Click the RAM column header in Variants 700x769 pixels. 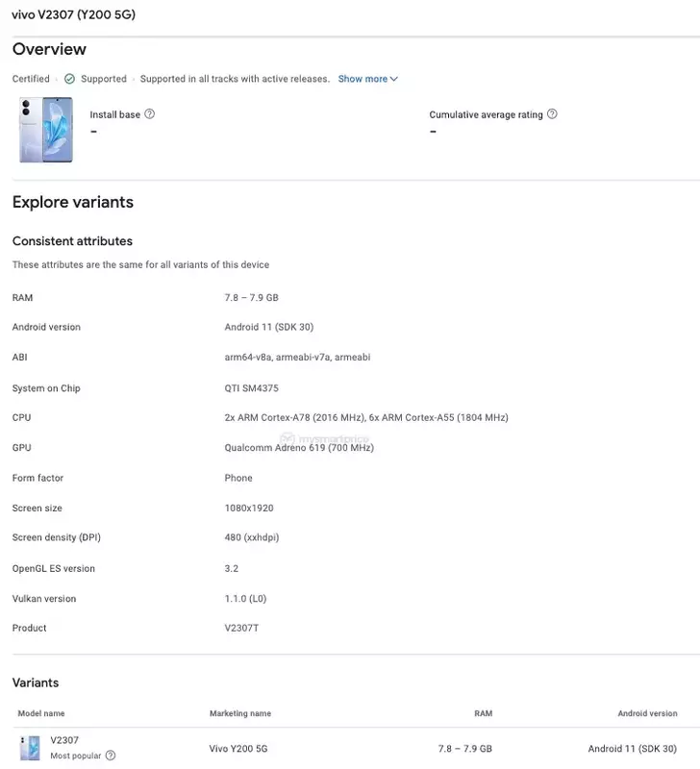484,713
